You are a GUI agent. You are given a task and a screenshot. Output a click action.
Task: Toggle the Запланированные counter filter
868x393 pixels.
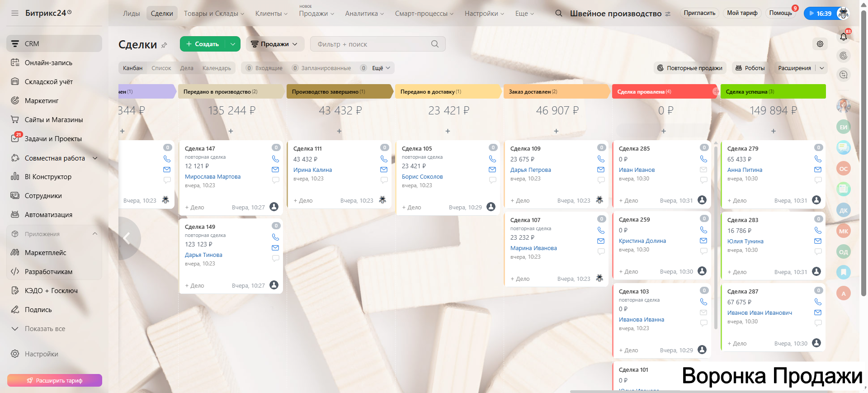(321, 68)
